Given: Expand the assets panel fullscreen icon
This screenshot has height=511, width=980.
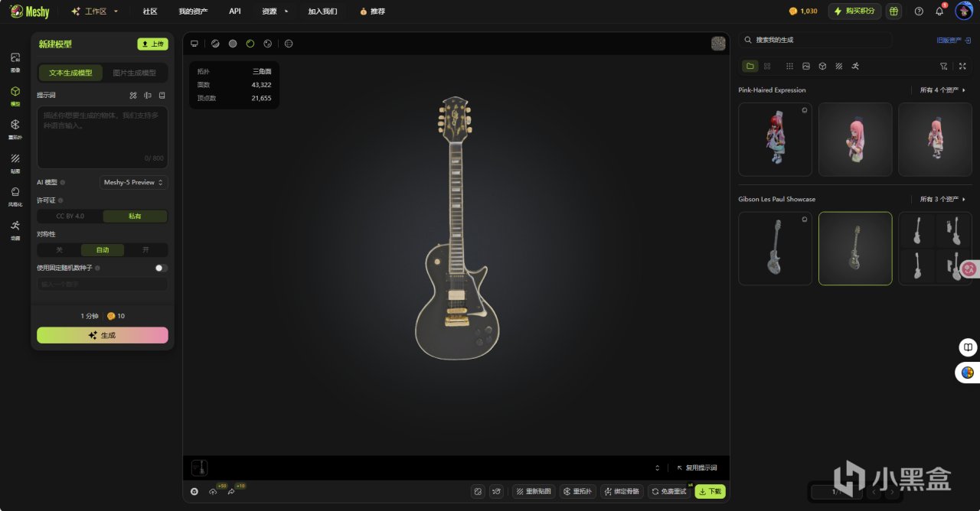Looking at the screenshot, I should [963, 67].
